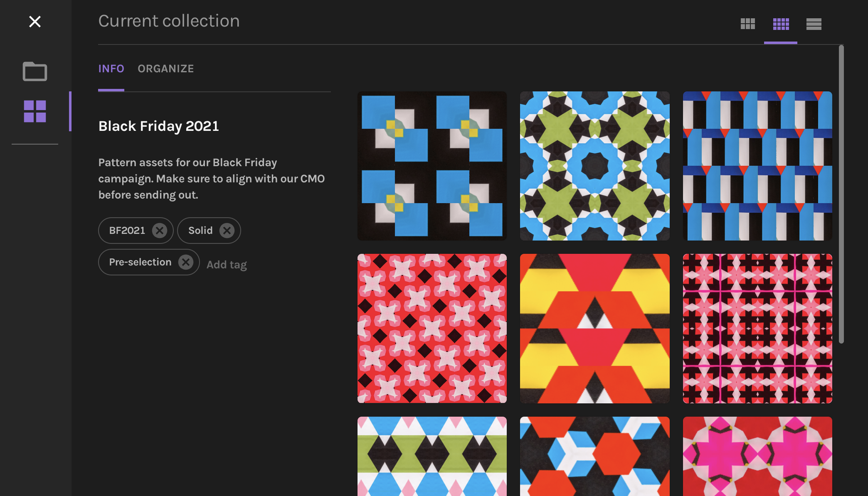Select the collections grid icon in sidebar
Screen dimensions: 868x496
pyautogui.click(x=35, y=111)
